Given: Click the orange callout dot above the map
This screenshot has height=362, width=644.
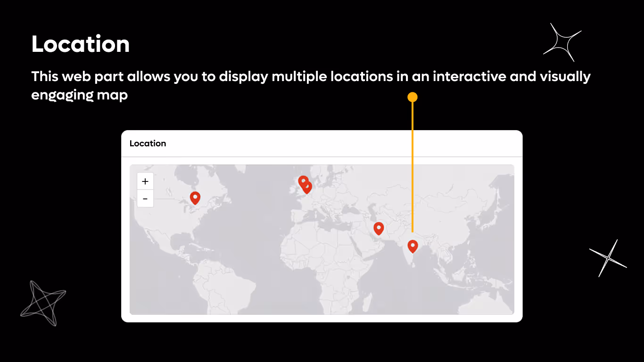Looking at the screenshot, I should click(x=413, y=96).
